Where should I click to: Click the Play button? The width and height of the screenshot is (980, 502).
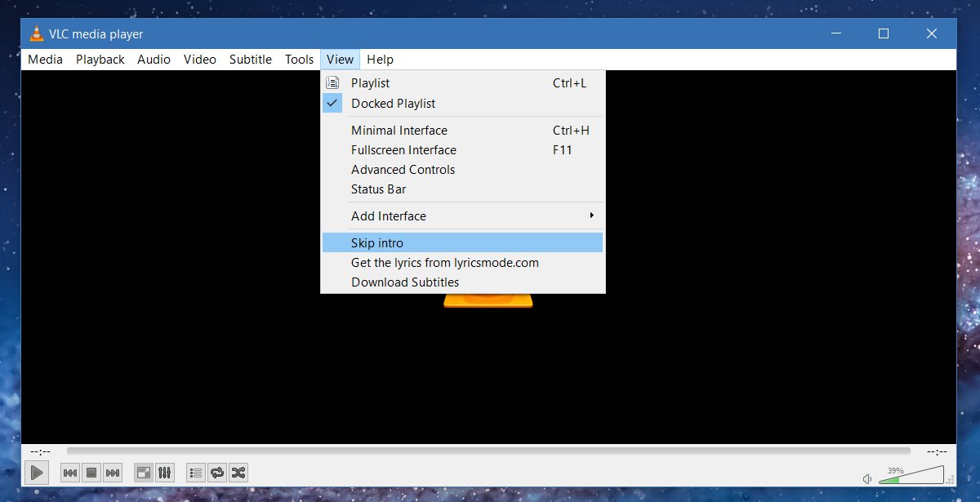click(x=37, y=472)
